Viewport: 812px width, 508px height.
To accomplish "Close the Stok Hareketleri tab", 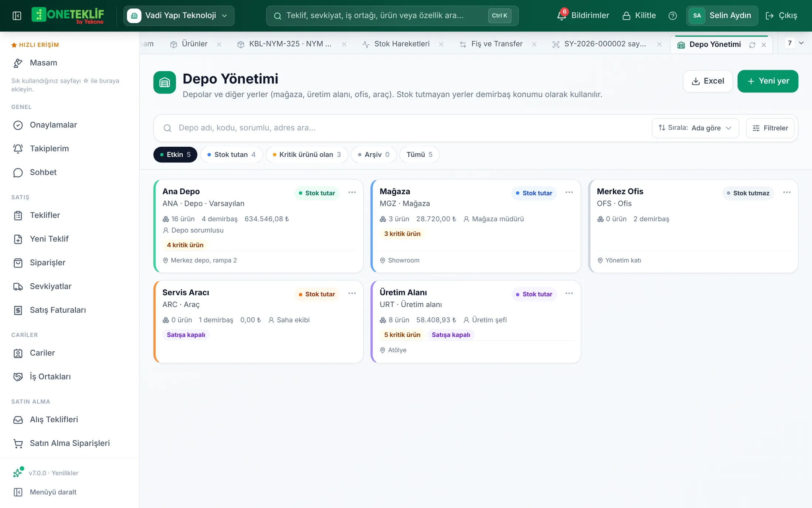I will coord(441,44).
